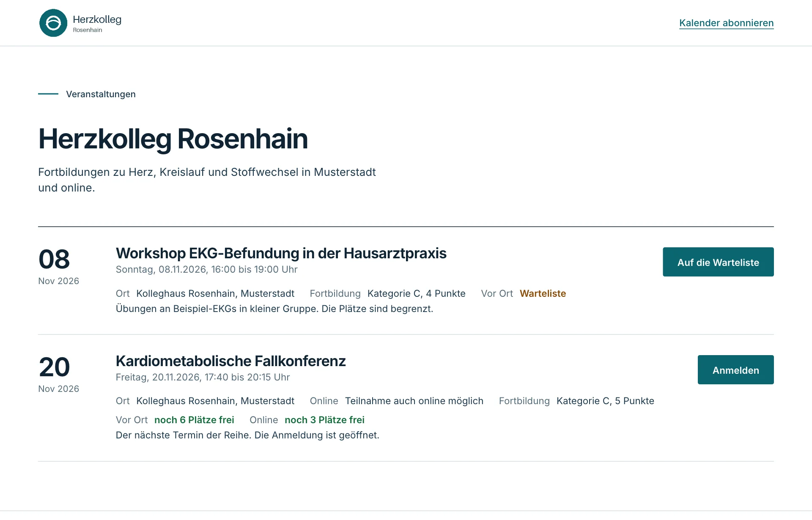
Task: Click the Fallkonferenz's Kolleghaus Rosenhain location
Action: pyautogui.click(x=215, y=401)
